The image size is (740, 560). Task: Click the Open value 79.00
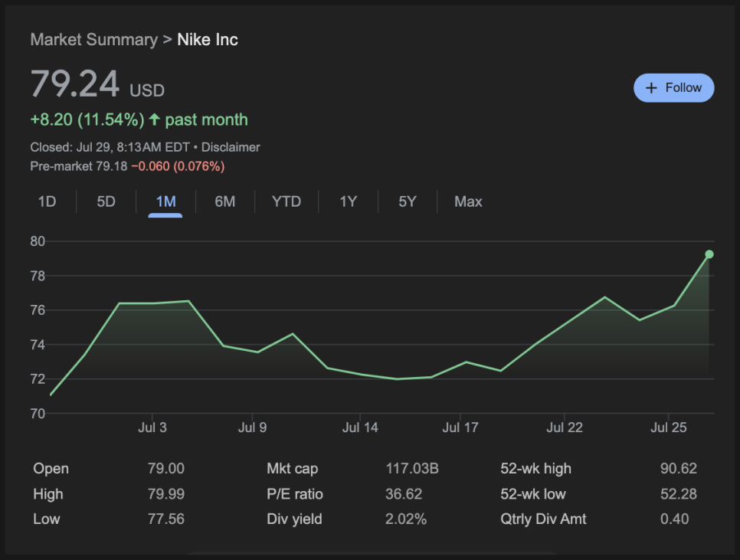[x=166, y=469]
